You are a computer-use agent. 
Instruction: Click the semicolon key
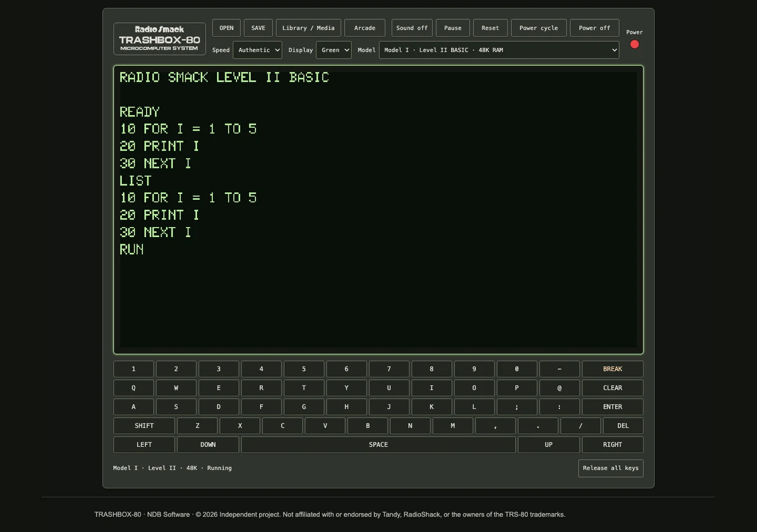coord(517,407)
